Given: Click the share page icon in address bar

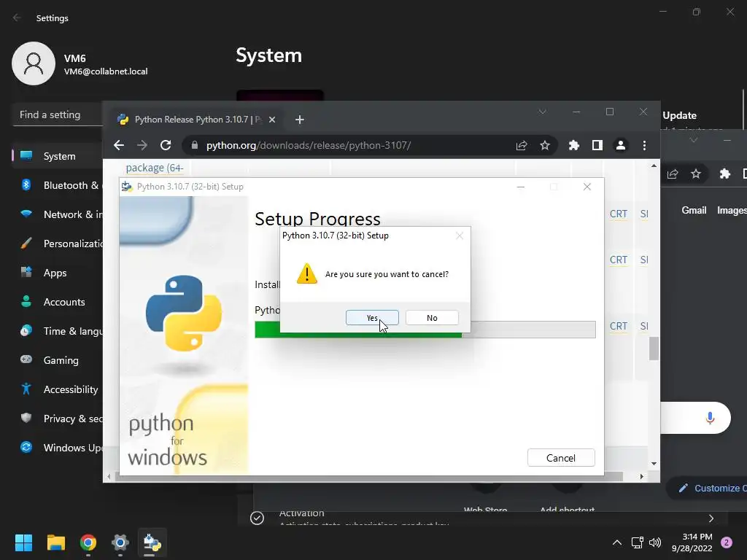Looking at the screenshot, I should point(522,145).
